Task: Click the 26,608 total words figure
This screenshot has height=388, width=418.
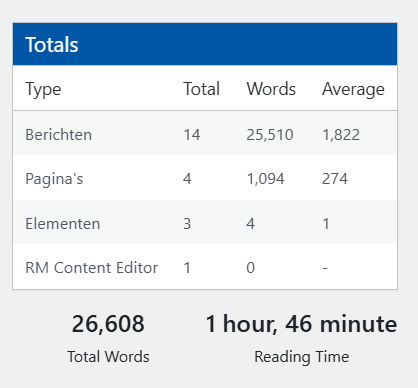Action: pyautogui.click(x=108, y=324)
